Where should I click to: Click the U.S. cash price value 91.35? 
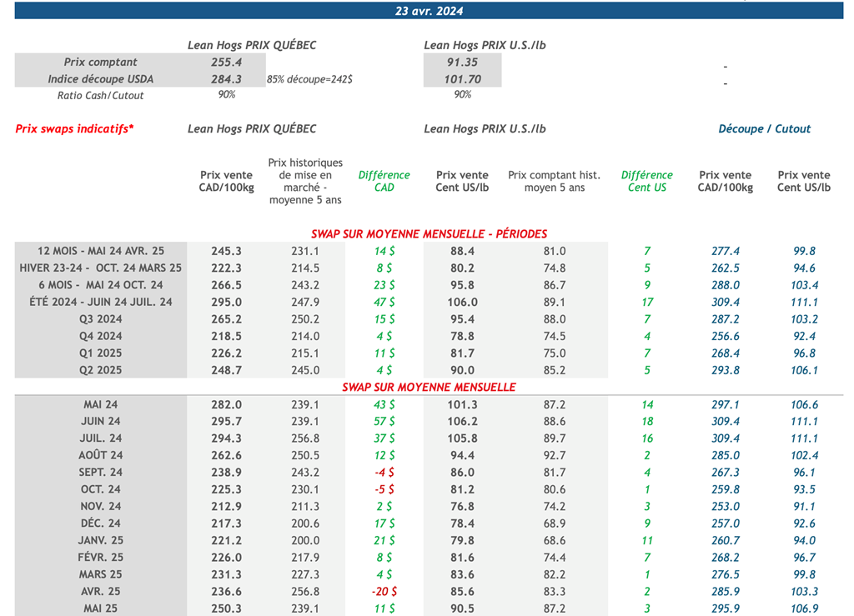pyautogui.click(x=462, y=63)
